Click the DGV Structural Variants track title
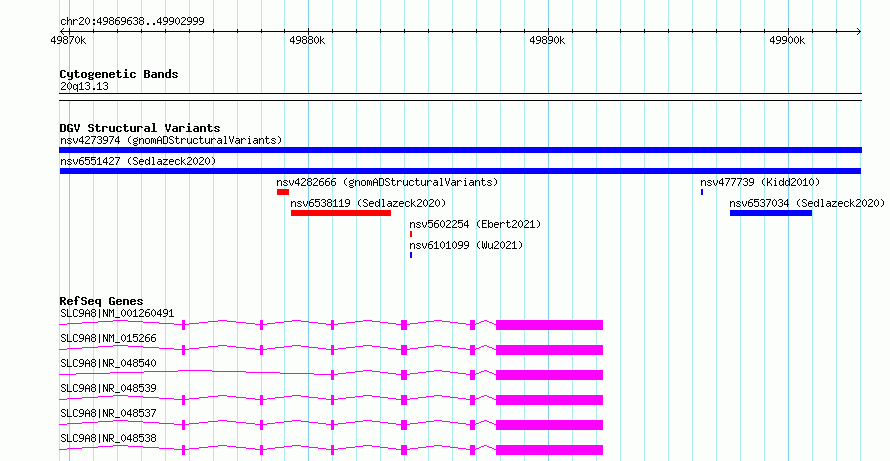890x461 pixels. click(140, 128)
